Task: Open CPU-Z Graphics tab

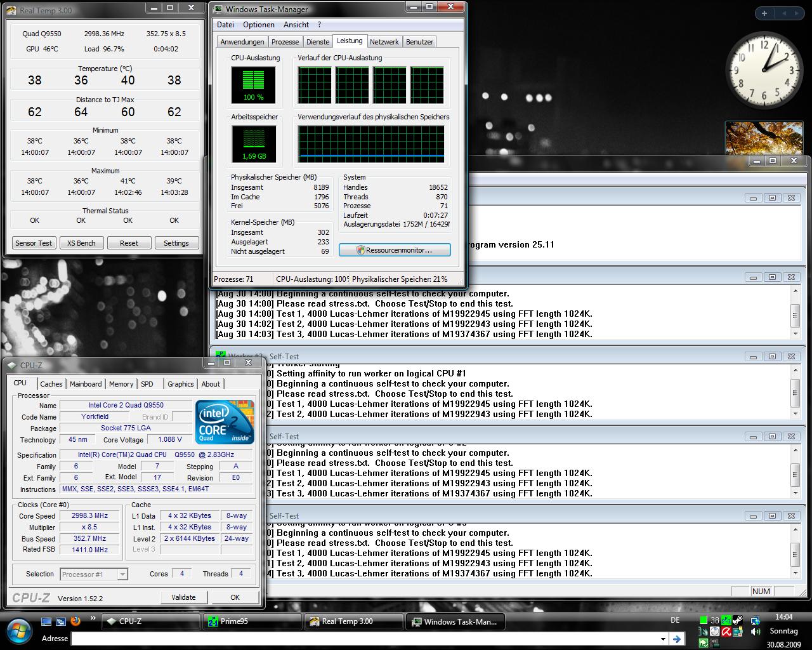Action: 181,384
